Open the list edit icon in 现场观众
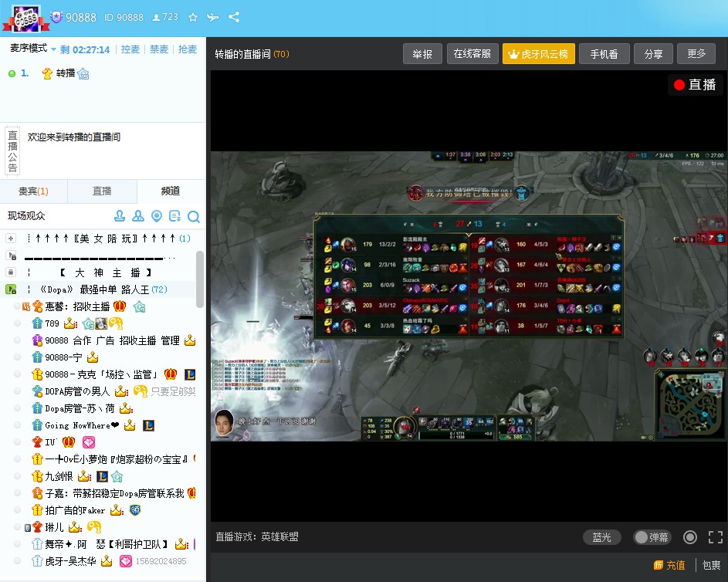 [174, 216]
